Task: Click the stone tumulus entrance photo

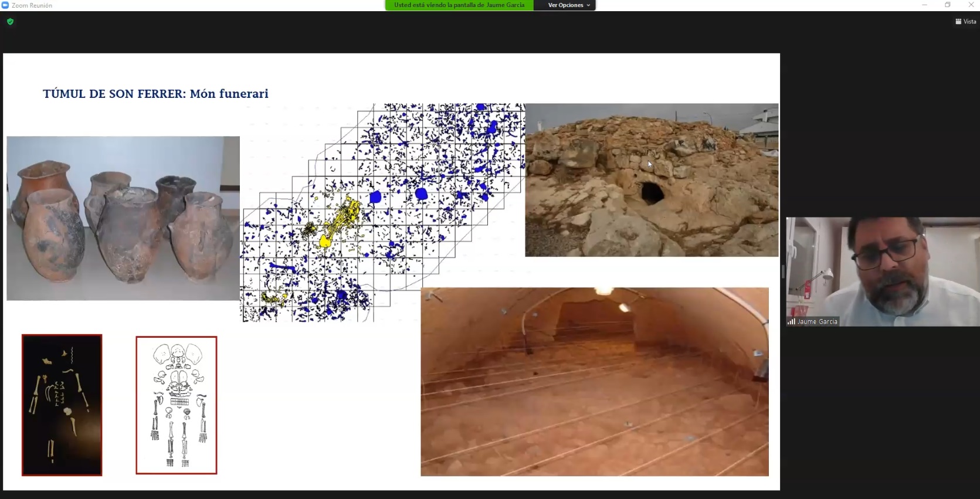Action: click(x=652, y=180)
